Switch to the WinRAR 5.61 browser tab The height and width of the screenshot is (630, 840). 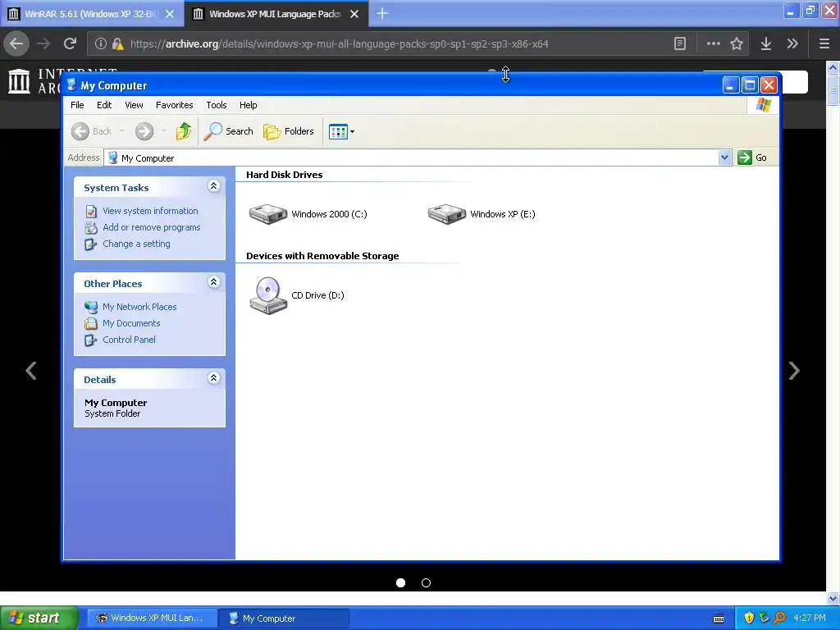point(92,14)
